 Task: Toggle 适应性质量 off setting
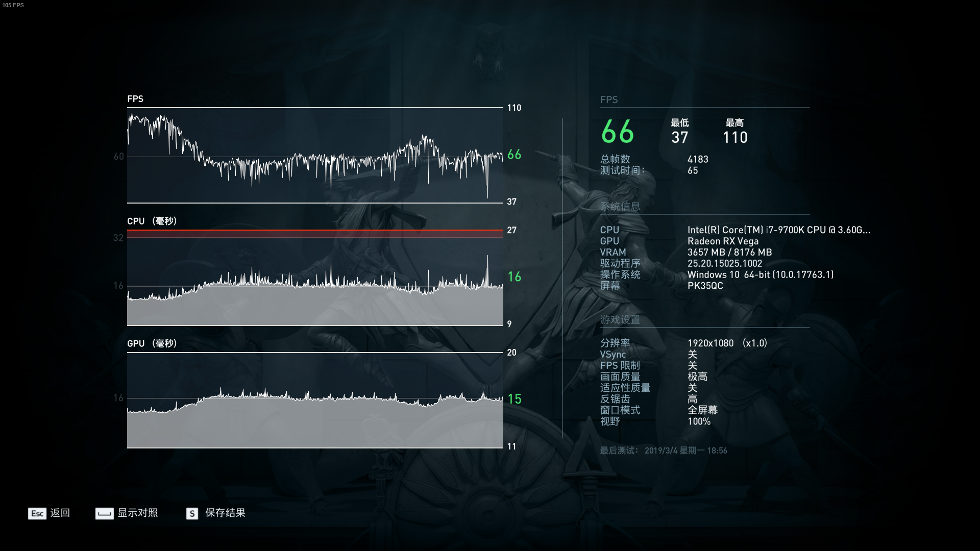692,388
